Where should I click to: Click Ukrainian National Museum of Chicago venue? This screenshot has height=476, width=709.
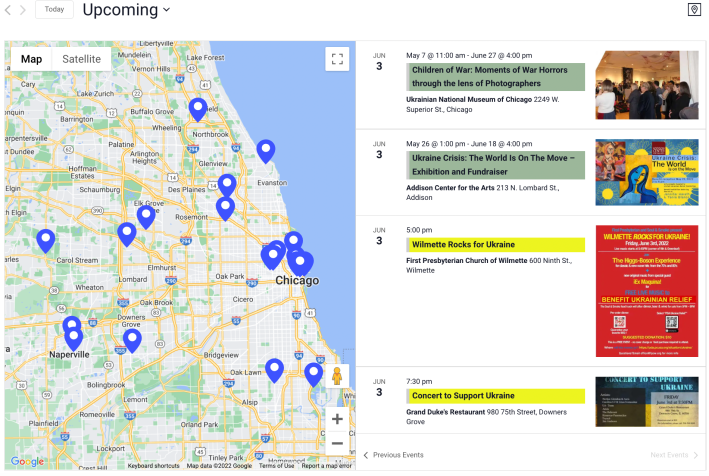[468, 99]
